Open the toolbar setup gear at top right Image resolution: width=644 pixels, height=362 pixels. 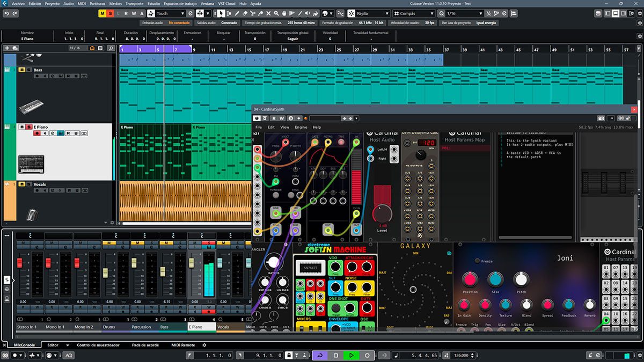[x=639, y=13]
